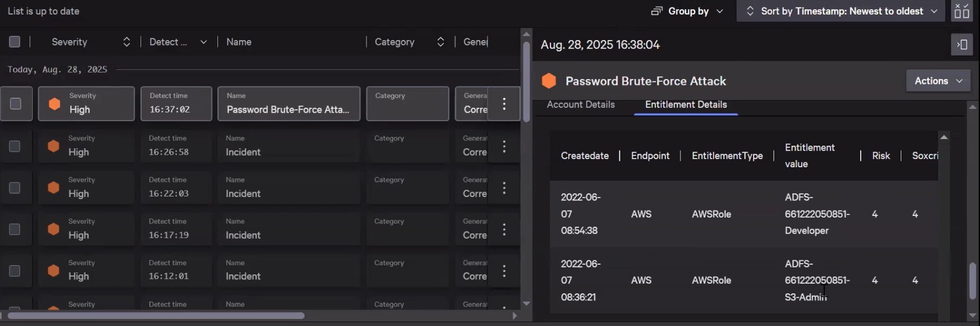
Task: Click details panel scroll down arrow
Action: (x=973, y=316)
